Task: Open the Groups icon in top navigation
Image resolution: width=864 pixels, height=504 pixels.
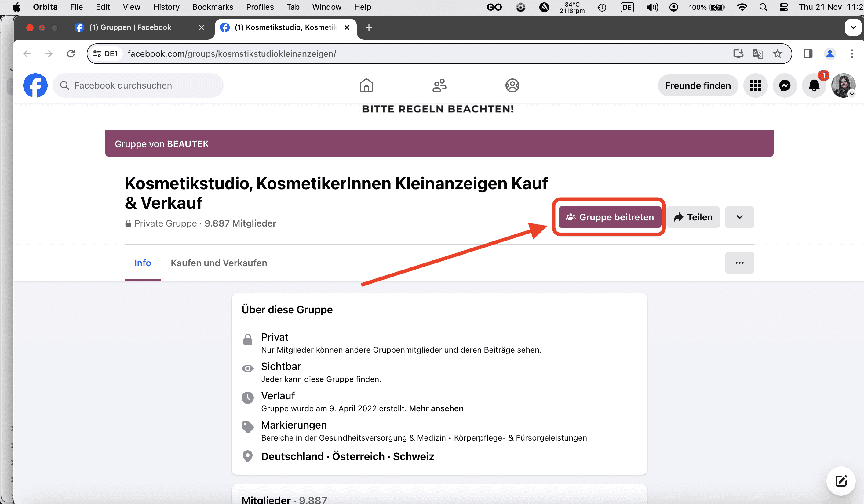Action: tap(512, 85)
